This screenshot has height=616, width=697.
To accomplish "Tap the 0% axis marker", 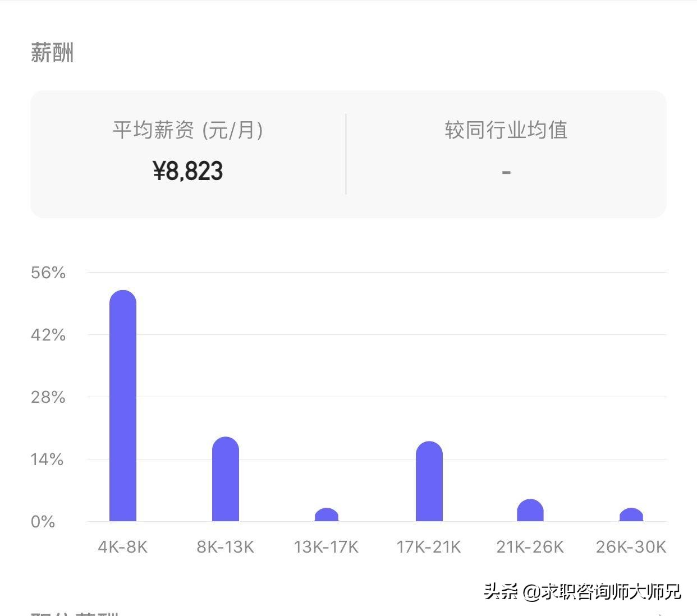I will coord(44,522).
